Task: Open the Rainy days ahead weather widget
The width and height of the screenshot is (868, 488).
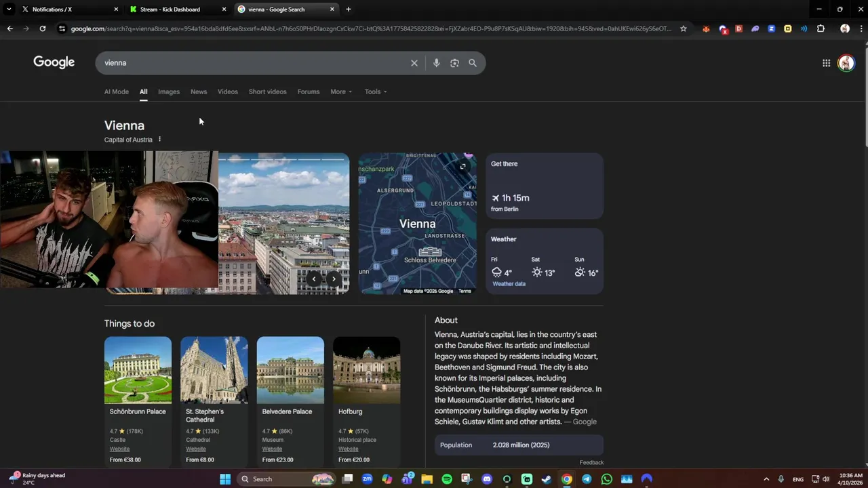Action: click(37, 479)
